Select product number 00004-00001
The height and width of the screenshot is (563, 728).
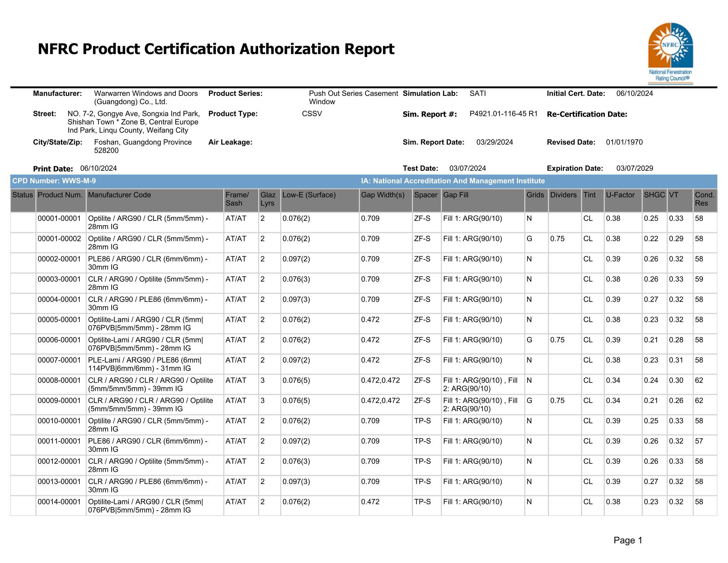pos(59,299)
